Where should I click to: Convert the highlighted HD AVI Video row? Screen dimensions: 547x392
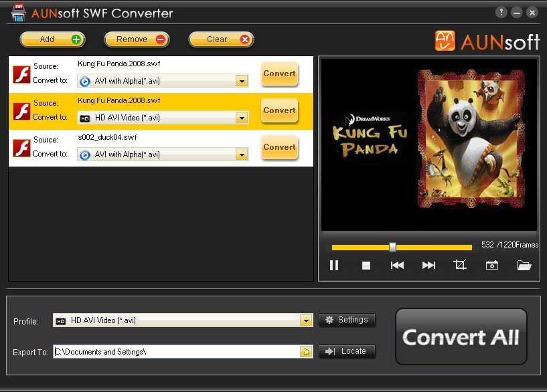(279, 110)
